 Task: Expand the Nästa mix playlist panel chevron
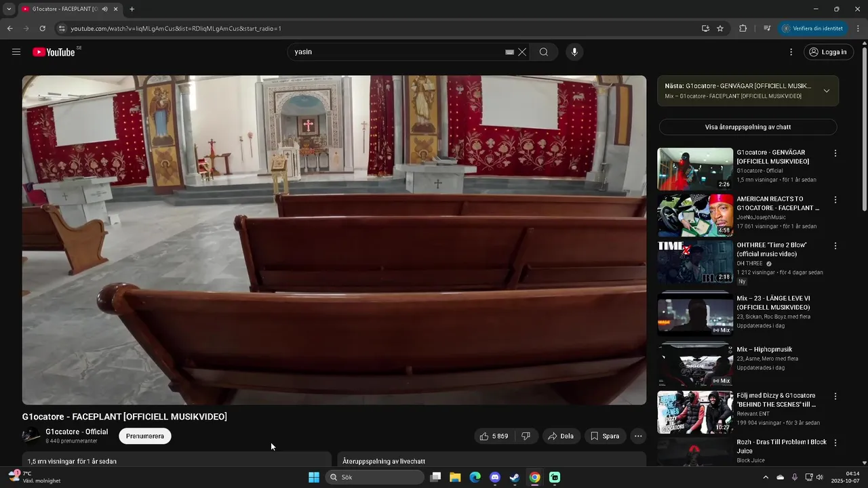coord(826,91)
